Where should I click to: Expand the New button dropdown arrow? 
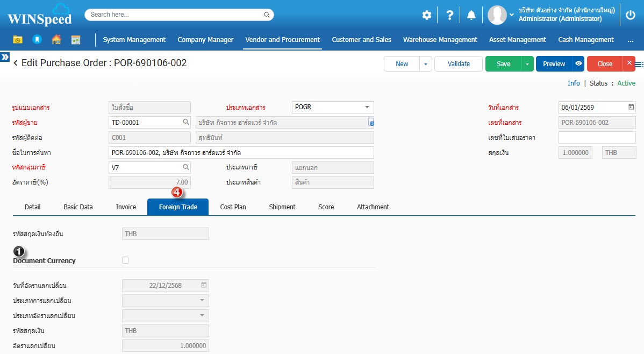(x=425, y=63)
